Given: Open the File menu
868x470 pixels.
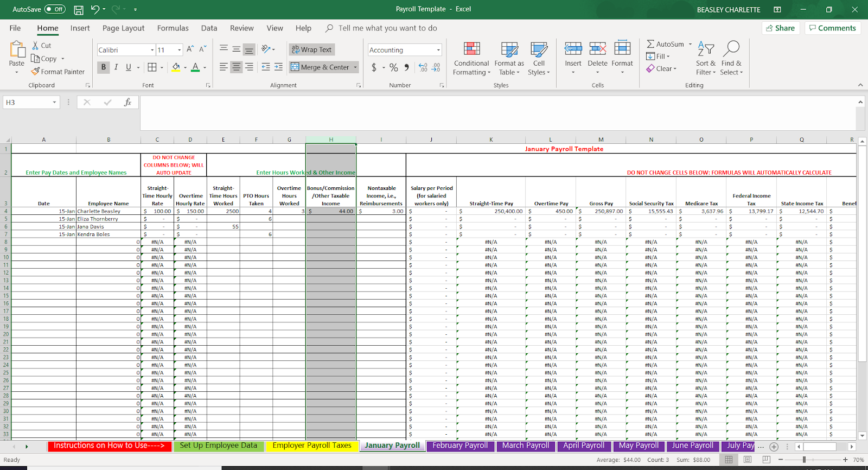Looking at the screenshot, I should click(15, 28).
